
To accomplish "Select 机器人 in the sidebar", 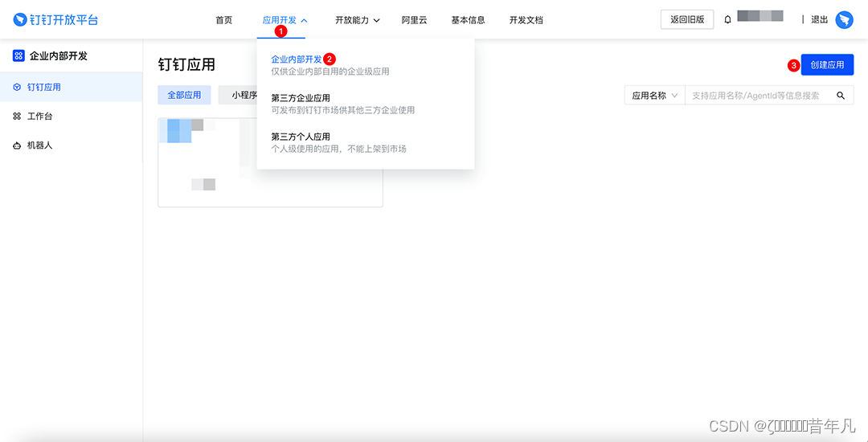I will pyautogui.click(x=71, y=145).
